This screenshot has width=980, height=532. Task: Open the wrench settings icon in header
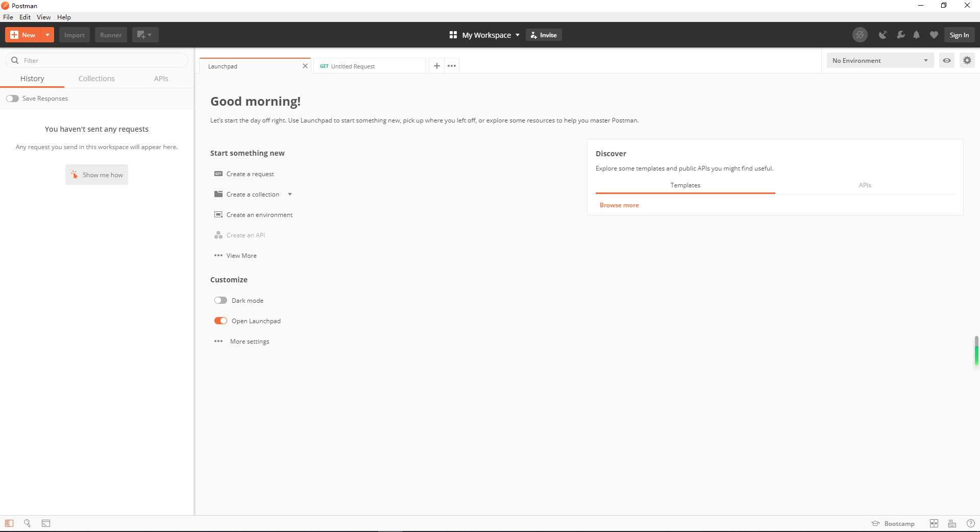point(900,35)
